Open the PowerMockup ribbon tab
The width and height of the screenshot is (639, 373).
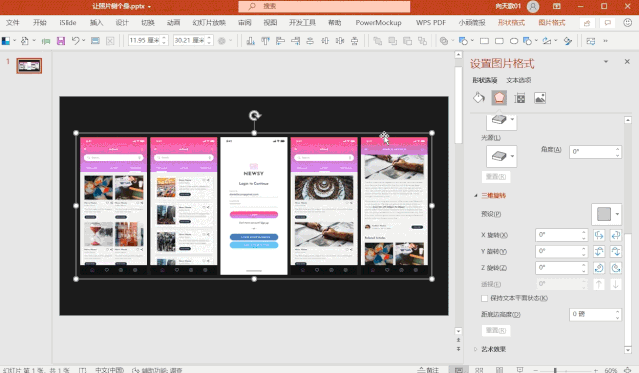point(378,23)
